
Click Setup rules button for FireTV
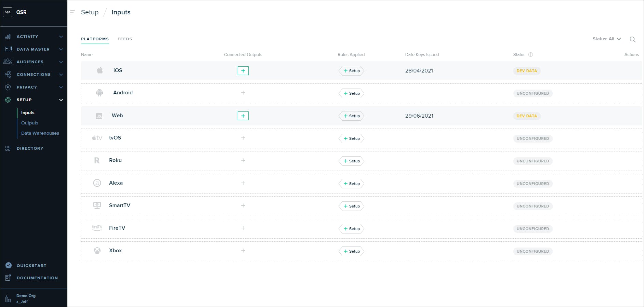[x=352, y=229]
